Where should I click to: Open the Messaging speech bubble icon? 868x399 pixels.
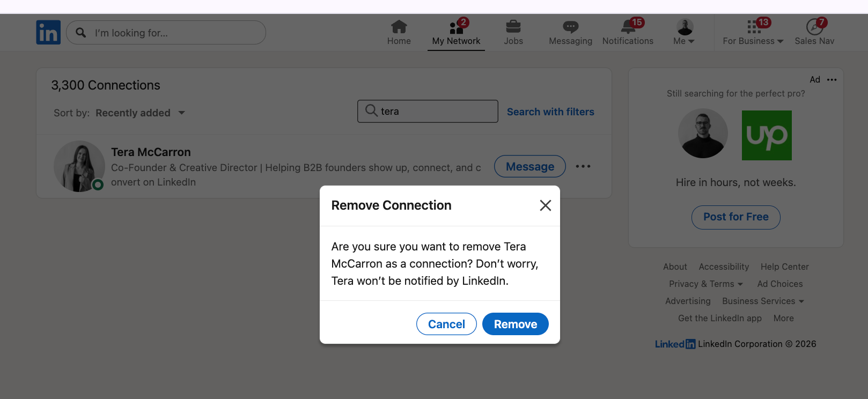pyautogui.click(x=570, y=27)
